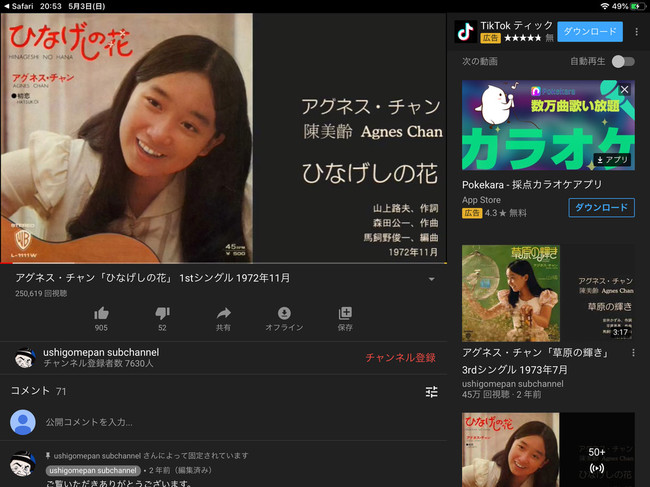The width and height of the screenshot is (650, 487).
Task: Tap the pinned comment author avatar
Action: tap(22, 464)
